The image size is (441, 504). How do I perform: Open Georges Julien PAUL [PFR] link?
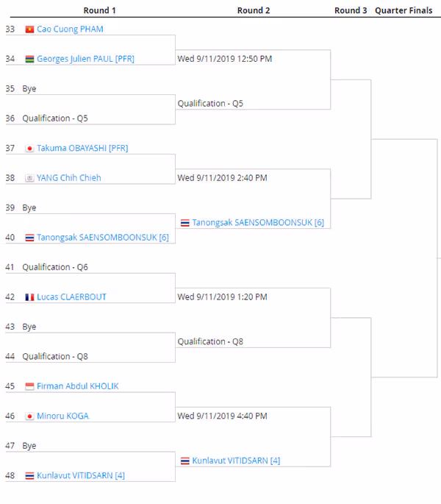[85, 59]
